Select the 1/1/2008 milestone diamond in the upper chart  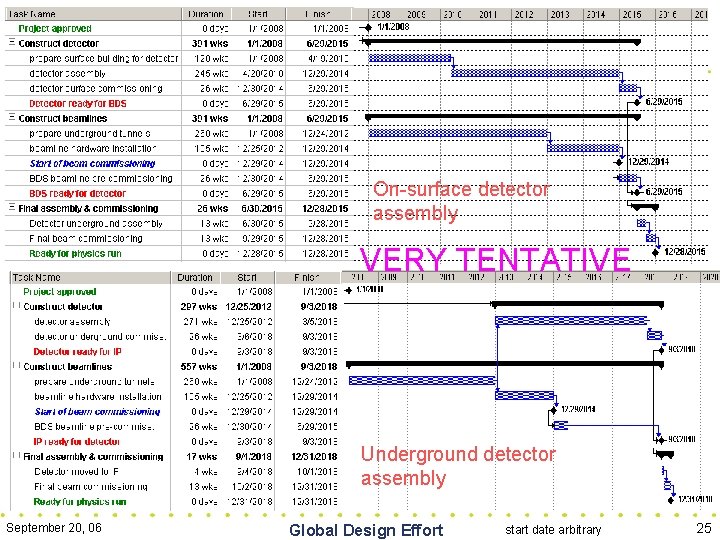coord(368,28)
